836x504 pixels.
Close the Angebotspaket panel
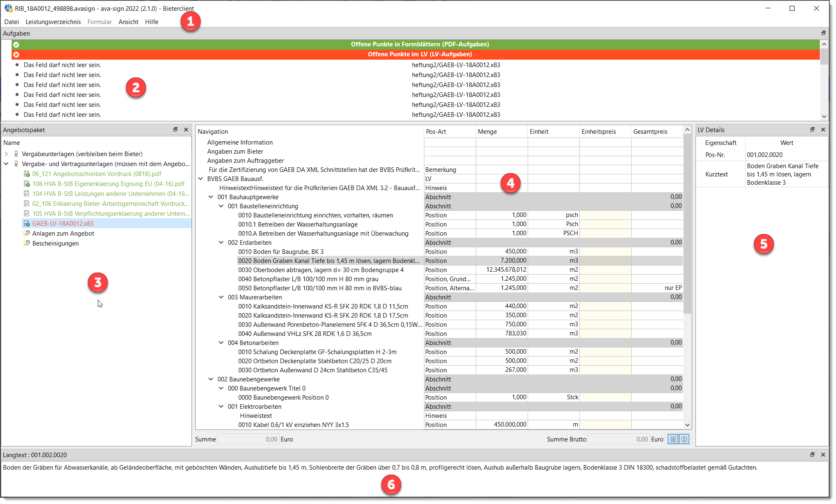[186, 130]
